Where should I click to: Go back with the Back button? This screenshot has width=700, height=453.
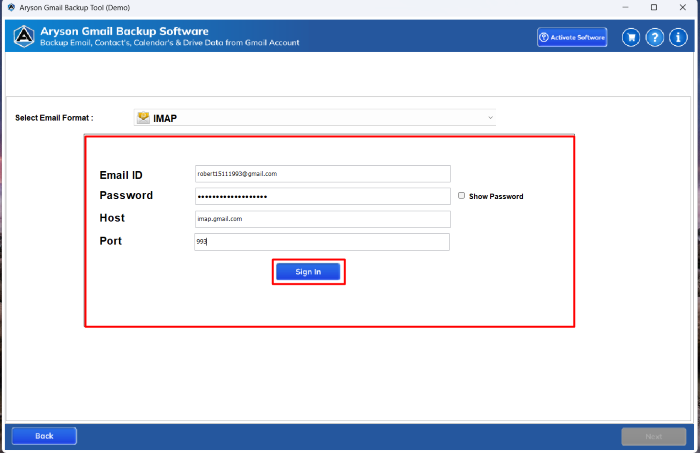[44, 436]
